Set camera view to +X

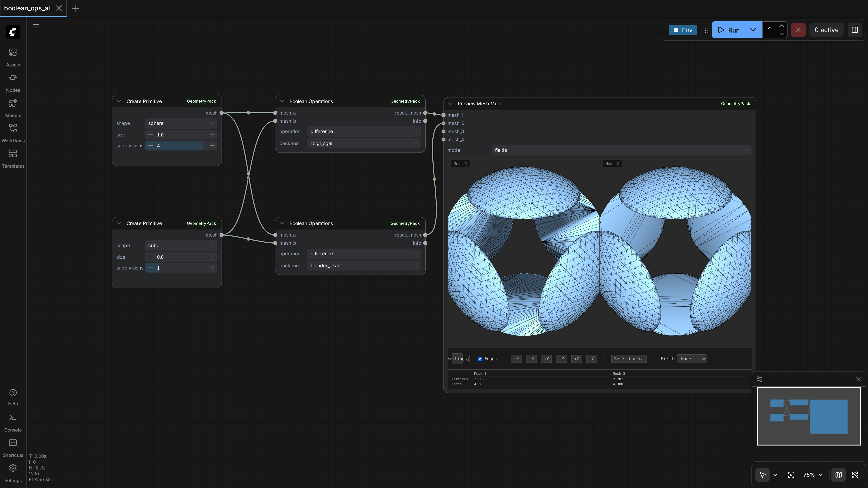[x=516, y=359]
